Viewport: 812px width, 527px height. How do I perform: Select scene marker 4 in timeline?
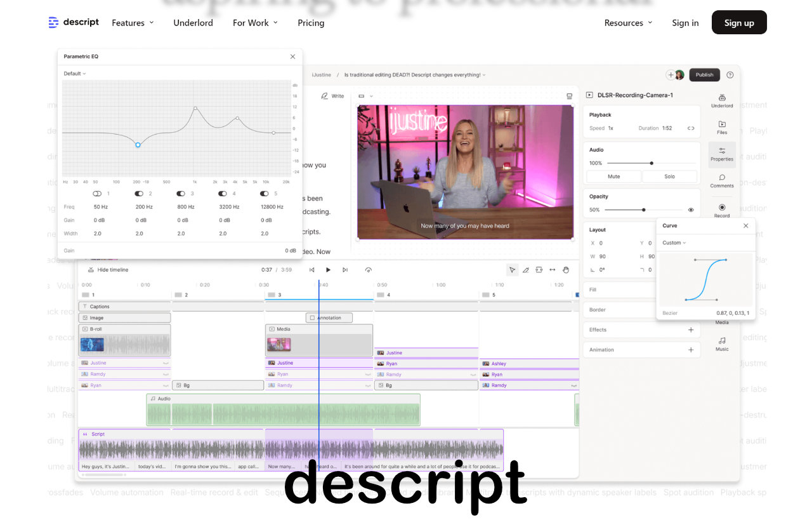point(384,295)
